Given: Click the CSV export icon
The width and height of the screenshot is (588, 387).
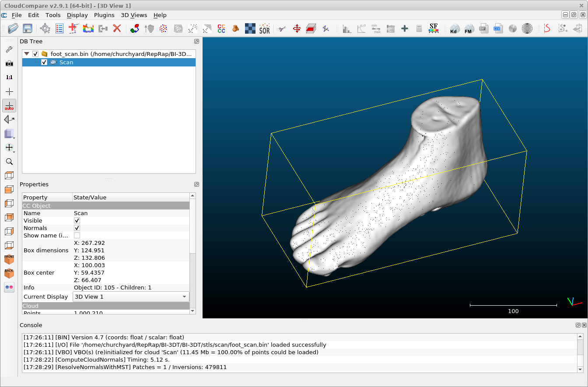Looking at the screenshot, I should [x=497, y=29].
